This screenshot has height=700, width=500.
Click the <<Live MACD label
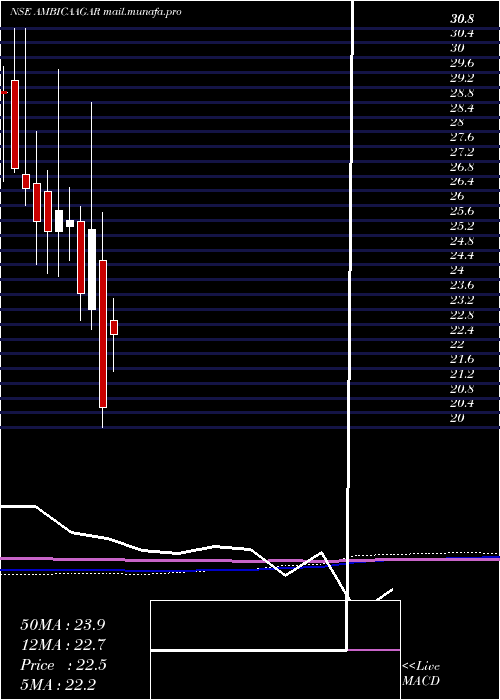click(421, 673)
